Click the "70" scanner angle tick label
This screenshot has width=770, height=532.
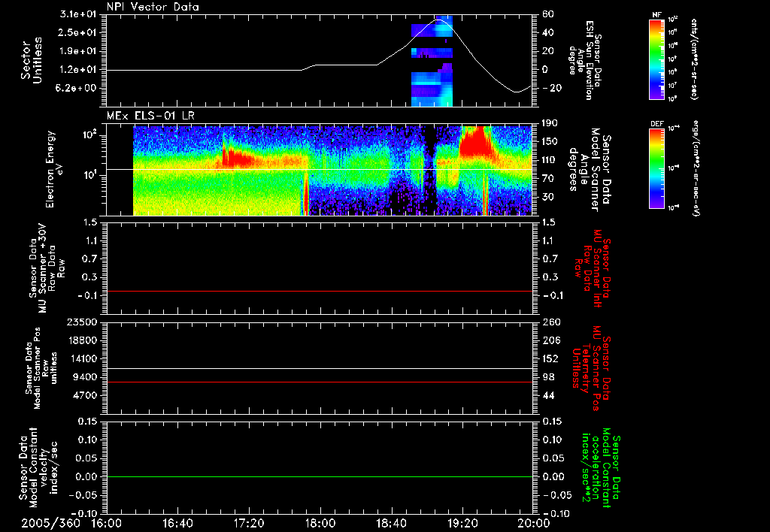click(548, 179)
